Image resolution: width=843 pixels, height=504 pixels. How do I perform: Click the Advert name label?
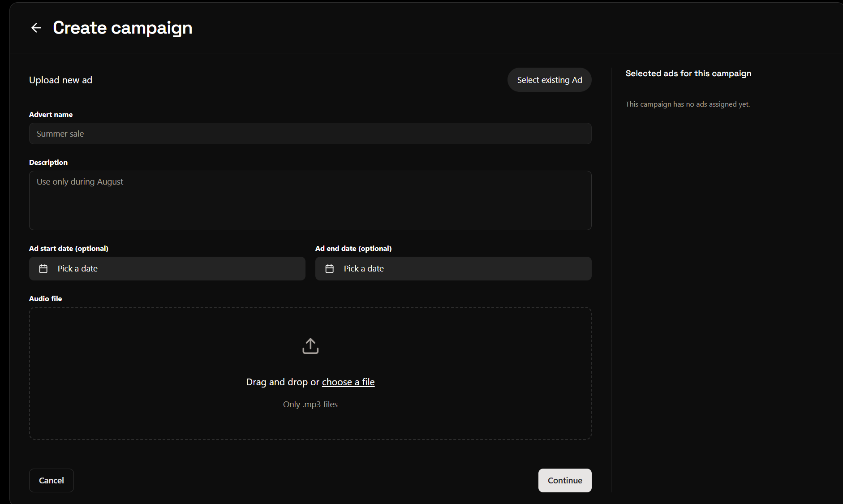[x=51, y=115]
